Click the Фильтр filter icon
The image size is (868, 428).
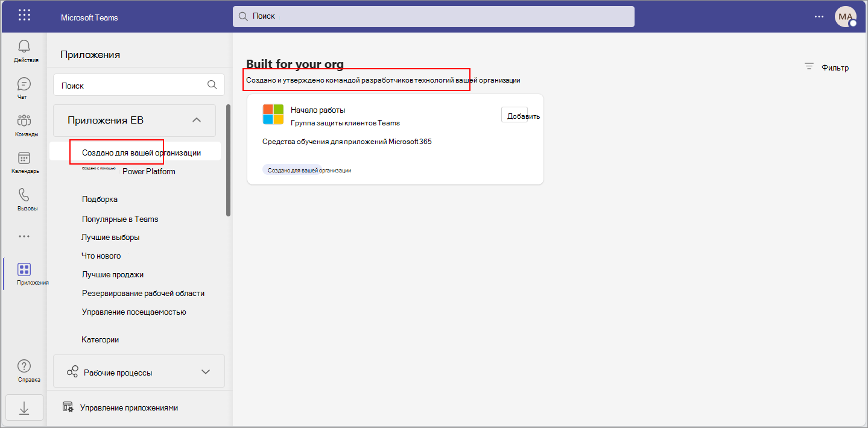(809, 67)
